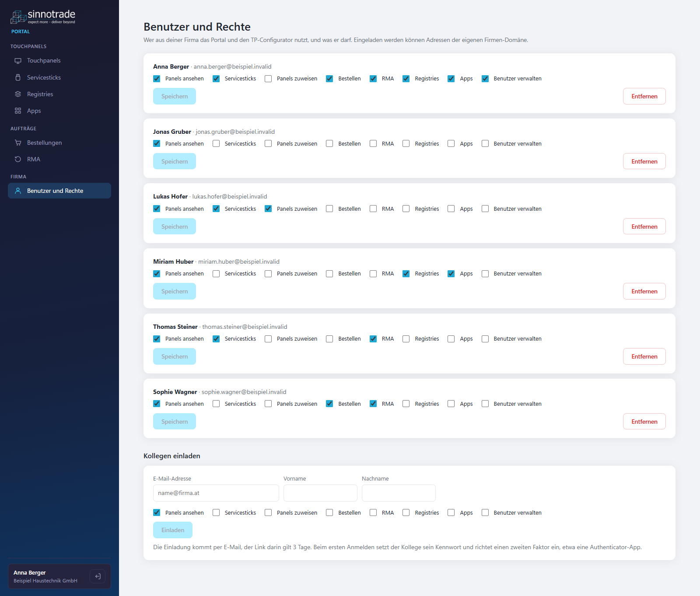700x596 pixels.
Task: Click the Servicesticks icon in sidebar
Action: coord(18,77)
